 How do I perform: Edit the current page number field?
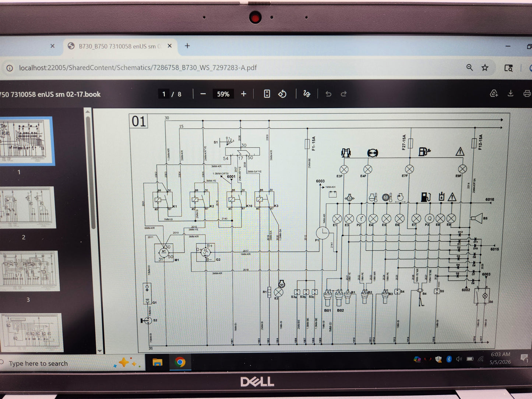click(x=164, y=94)
